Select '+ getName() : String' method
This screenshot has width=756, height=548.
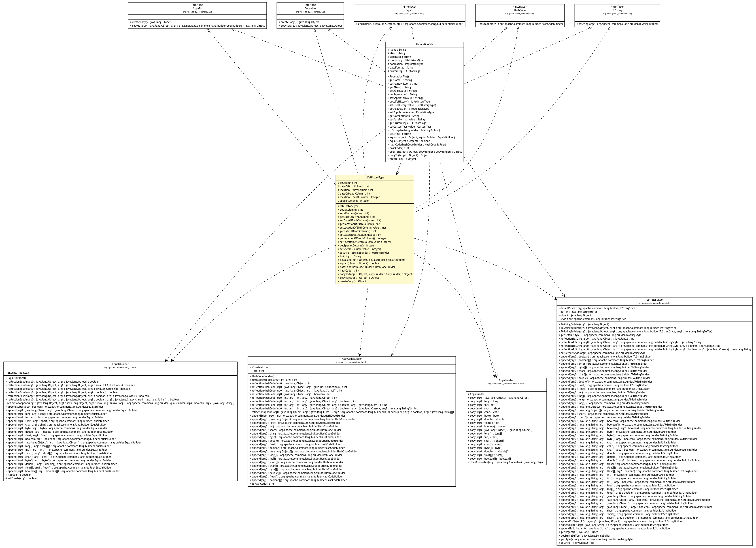(400, 80)
